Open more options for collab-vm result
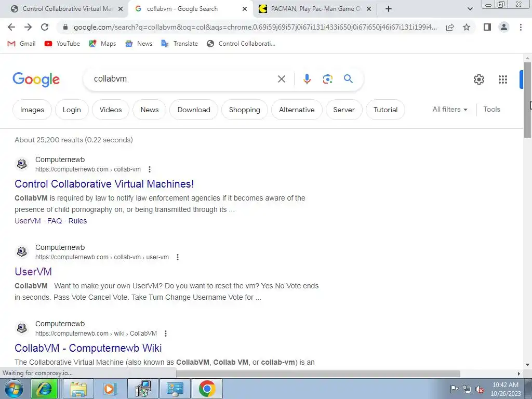Screen dimensions: 532x399 pyautogui.click(x=150, y=169)
